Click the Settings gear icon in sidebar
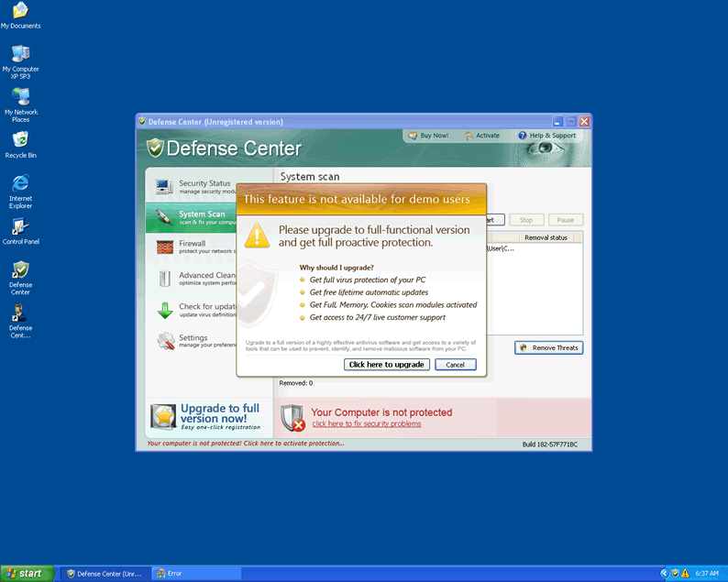This screenshot has height=582, width=728. (165, 341)
